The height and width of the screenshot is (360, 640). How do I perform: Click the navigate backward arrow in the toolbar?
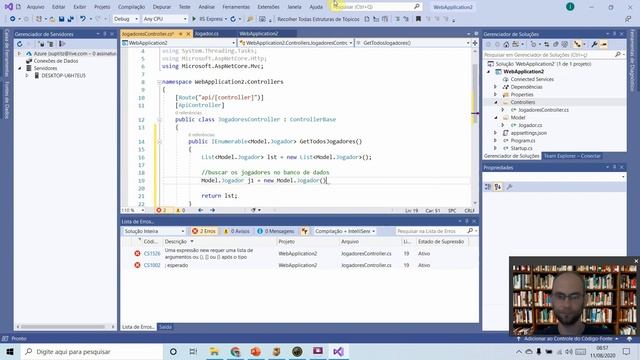pyautogui.click(x=13, y=19)
